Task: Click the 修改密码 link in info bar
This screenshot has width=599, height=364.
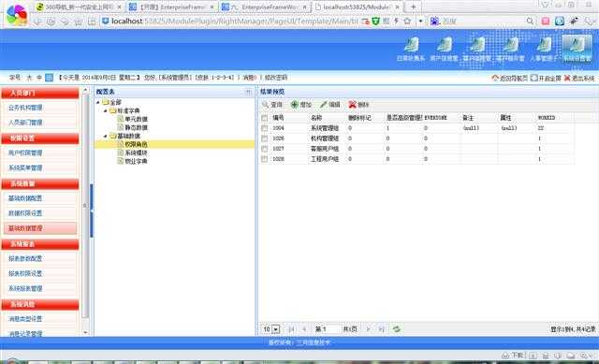Action: tap(276, 78)
